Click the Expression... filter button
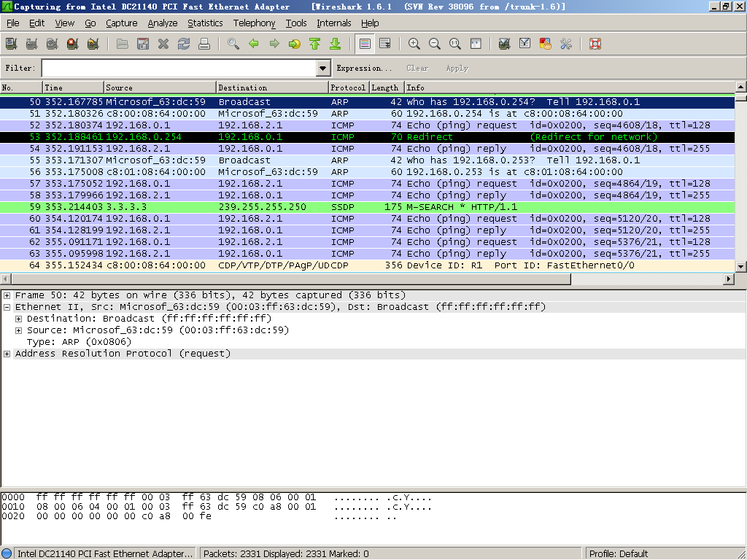 tap(364, 68)
